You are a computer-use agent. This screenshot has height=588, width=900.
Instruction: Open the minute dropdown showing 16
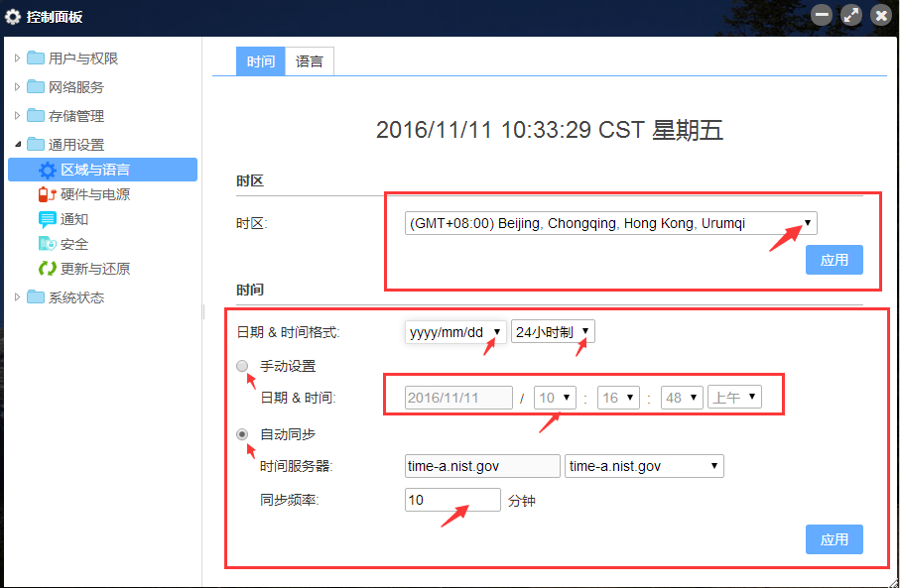pyautogui.click(x=618, y=398)
